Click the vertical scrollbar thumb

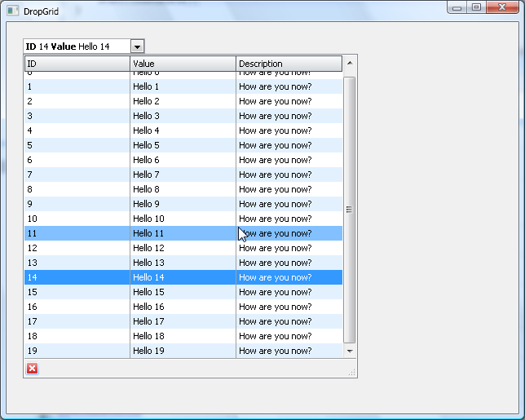pyautogui.click(x=350, y=210)
